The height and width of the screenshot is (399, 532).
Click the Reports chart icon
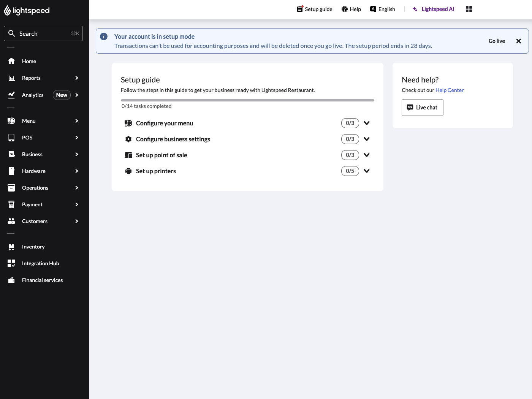click(11, 78)
